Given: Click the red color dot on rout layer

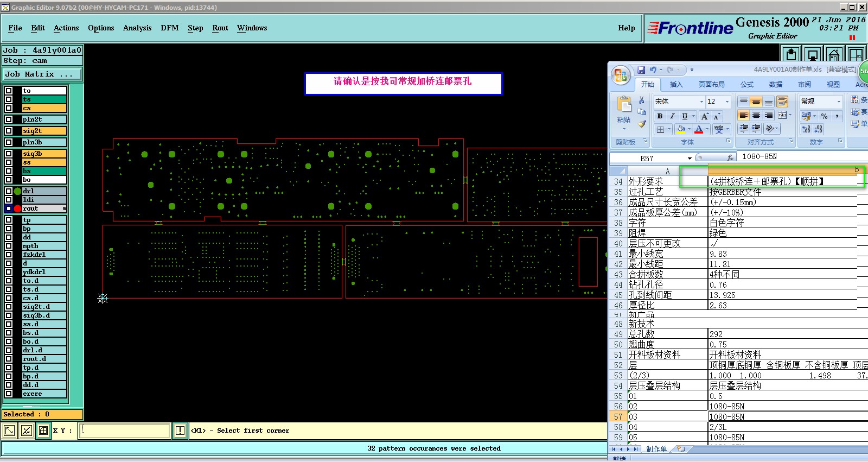Looking at the screenshot, I should click(x=17, y=208).
